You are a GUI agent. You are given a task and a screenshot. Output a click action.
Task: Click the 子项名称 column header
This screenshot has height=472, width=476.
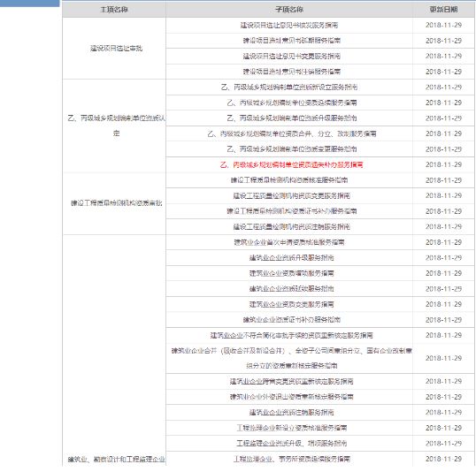click(289, 10)
